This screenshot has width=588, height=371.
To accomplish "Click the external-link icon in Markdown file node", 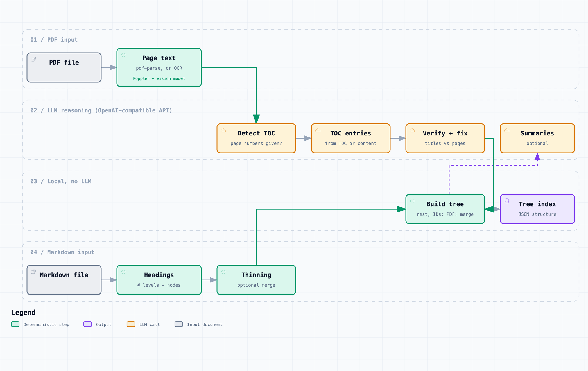I will tap(33, 272).
